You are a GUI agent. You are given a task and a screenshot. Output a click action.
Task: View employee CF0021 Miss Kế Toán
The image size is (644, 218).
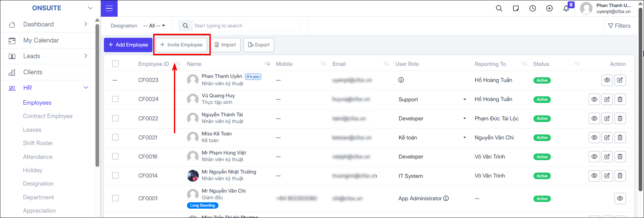(x=594, y=137)
